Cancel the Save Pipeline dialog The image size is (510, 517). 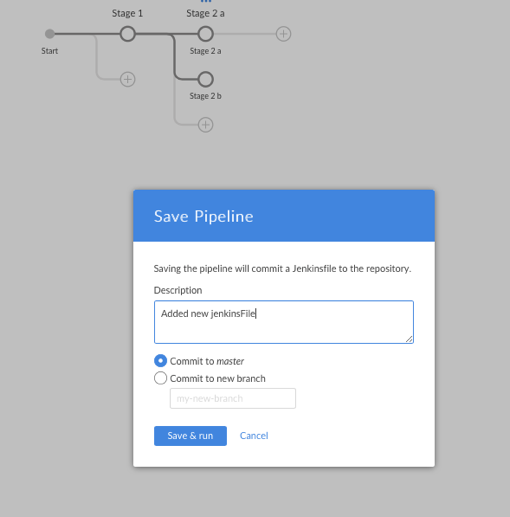254,436
